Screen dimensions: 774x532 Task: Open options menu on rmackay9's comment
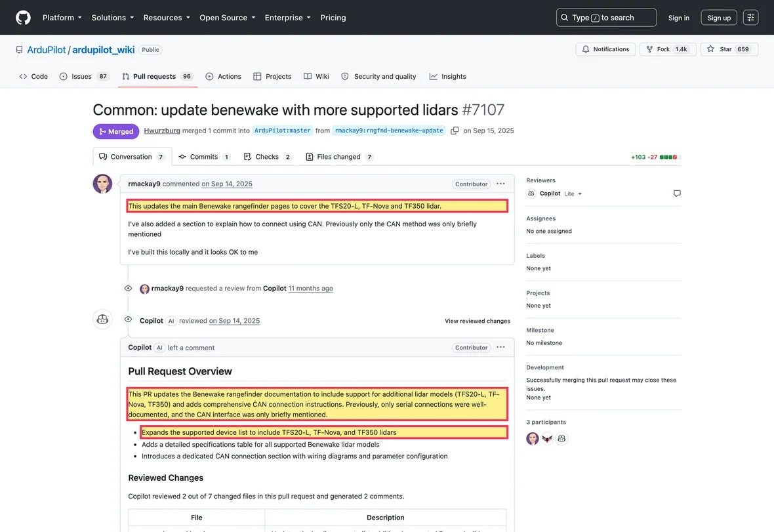click(500, 184)
